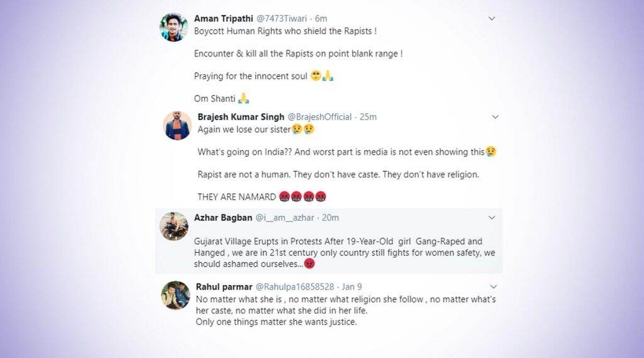Click the name Rahul parmar

224,287
